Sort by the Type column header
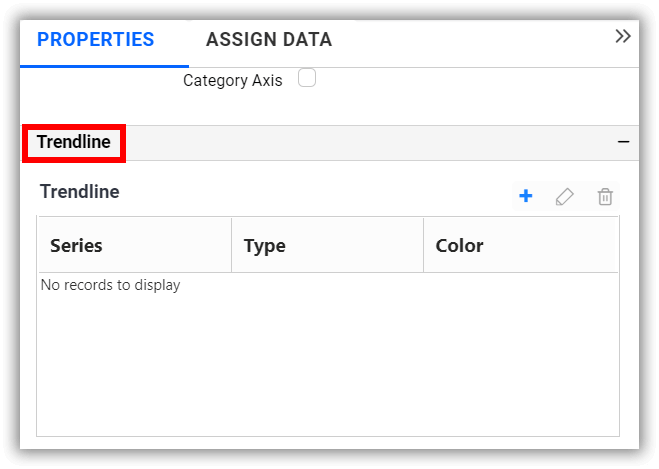Image resolution: width=659 pixels, height=469 pixels. pos(265,246)
